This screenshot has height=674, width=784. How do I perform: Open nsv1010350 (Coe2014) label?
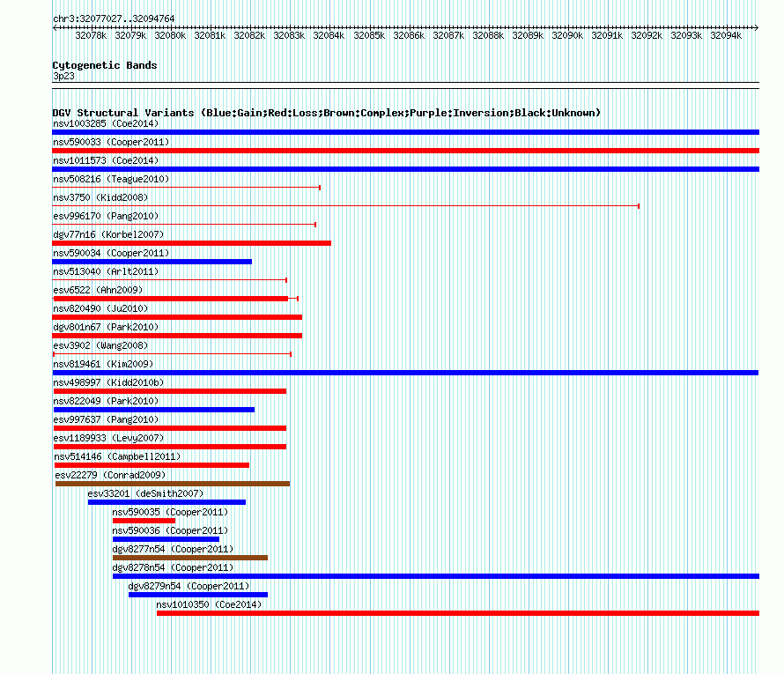click(x=209, y=604)
